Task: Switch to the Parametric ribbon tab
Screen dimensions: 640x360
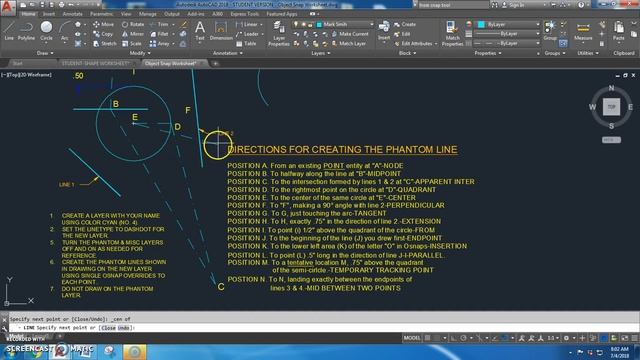Action: [102, 14]
